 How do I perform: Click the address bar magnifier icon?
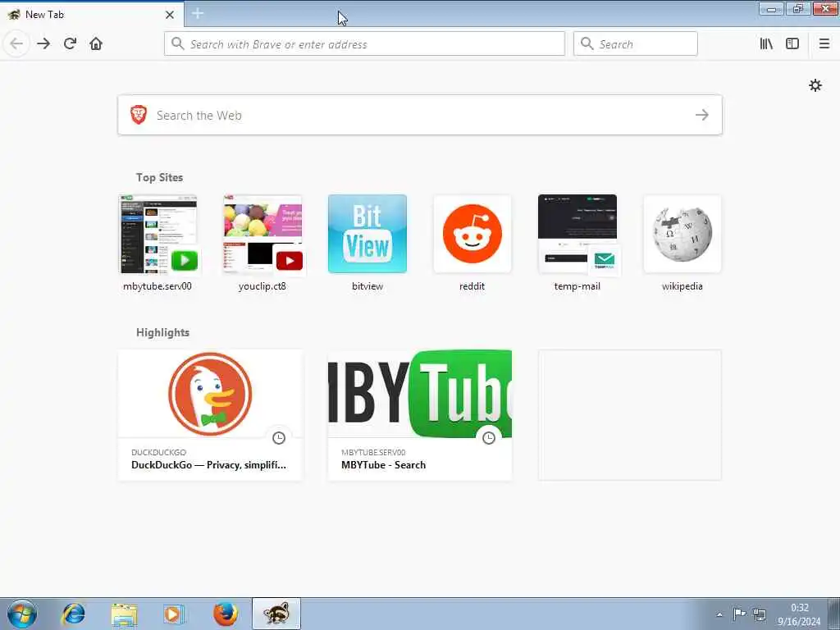(x=177, y=43)
